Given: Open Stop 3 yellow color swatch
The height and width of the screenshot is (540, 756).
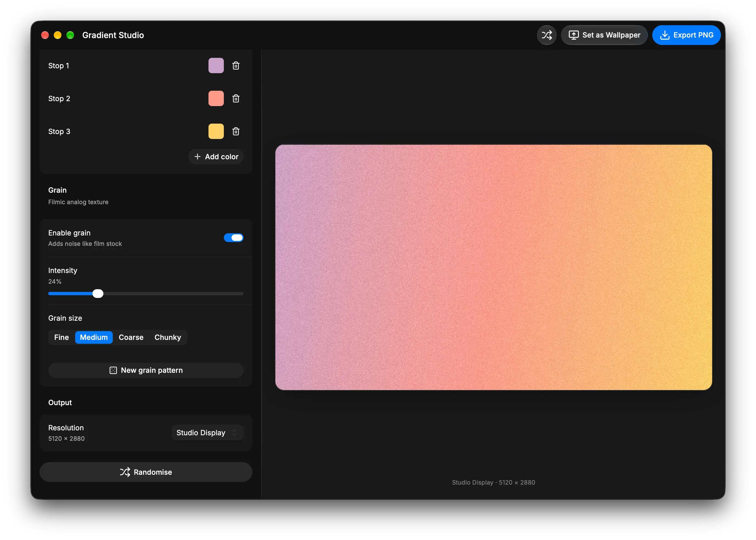Looking at the screenshot, I should click(216, 131).
